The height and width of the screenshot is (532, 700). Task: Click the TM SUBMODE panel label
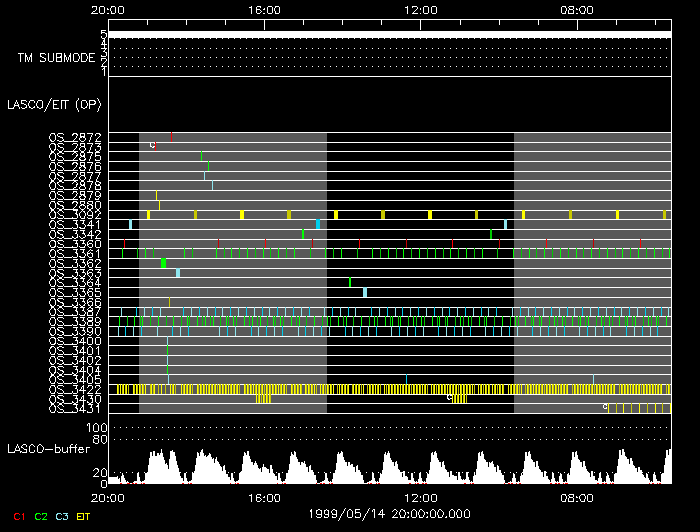tap(55, 57)
